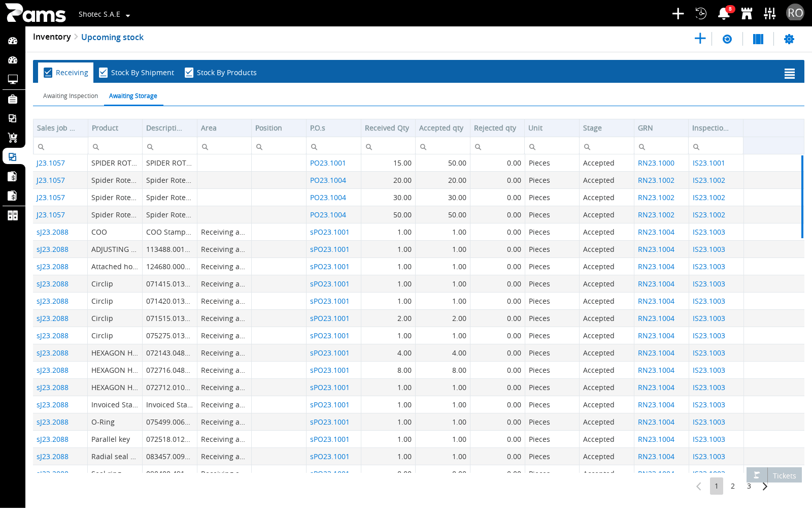The image size is (812, 515).
Task: Toggle the Receiving checkbox
Action: click(x=48, y=73)
